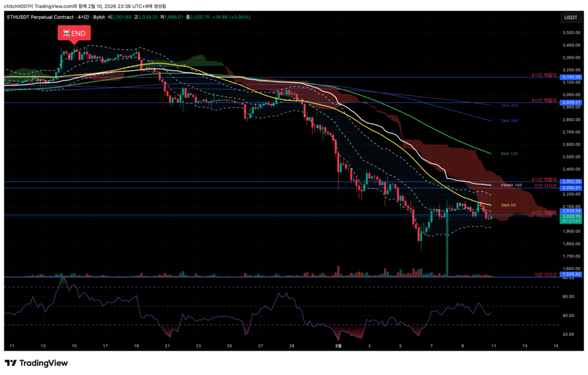Click the red END callout marker

click(72, 34)
